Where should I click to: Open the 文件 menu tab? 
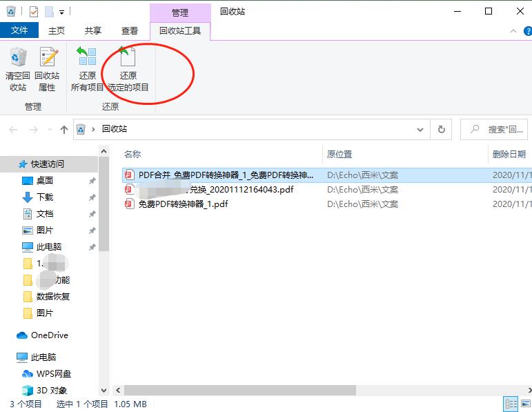(19, 31)
